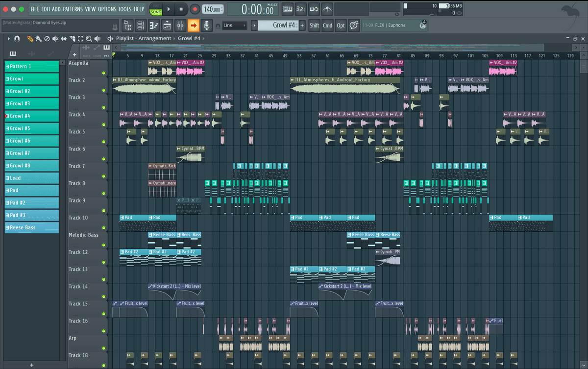Click the Stop button
The height and width of the screenshot is (369, 588).
(x=181, y=9)
